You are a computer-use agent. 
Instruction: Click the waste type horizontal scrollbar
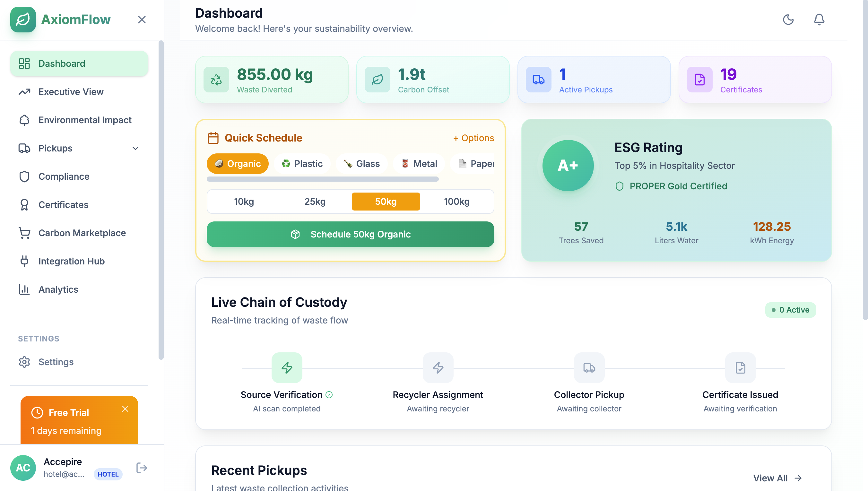pos(323,179)
